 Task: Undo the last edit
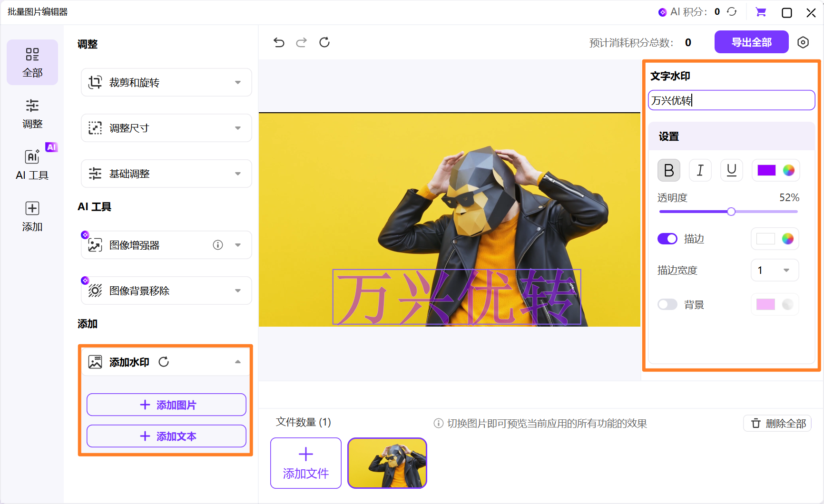coord(279,42)
